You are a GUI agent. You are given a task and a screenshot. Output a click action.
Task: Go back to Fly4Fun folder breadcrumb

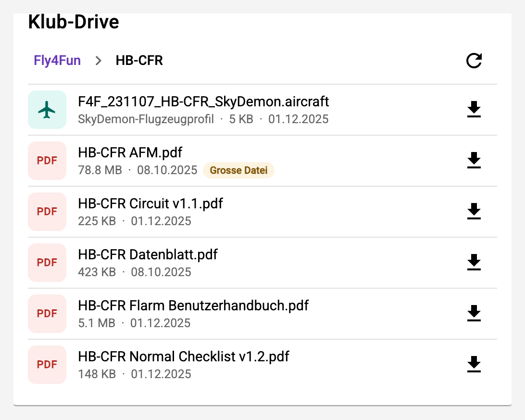tap(57, 61)
